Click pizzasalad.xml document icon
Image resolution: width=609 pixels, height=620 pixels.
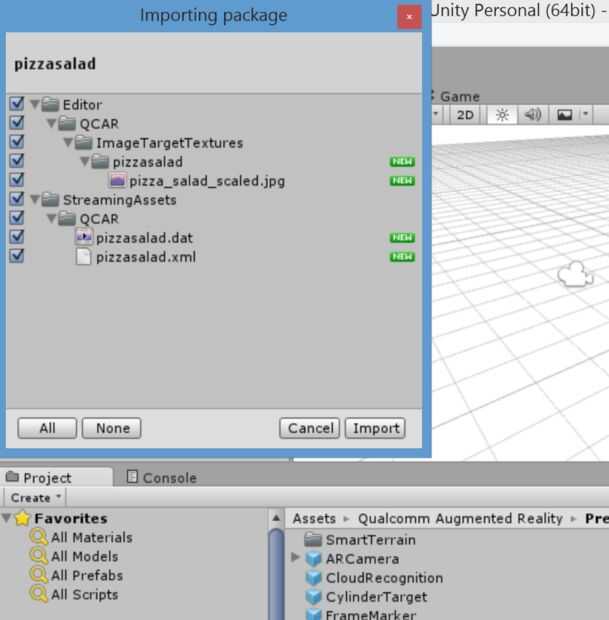pos(83,257)
